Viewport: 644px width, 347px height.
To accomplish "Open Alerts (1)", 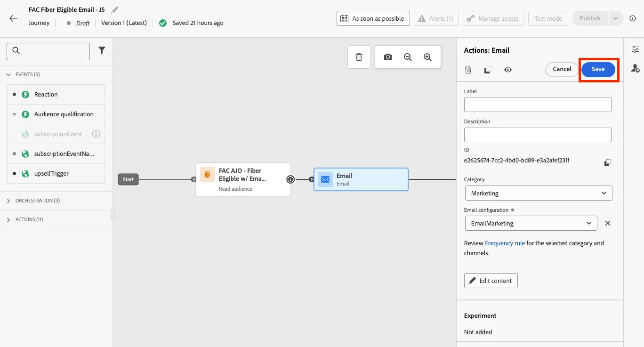I will click(436, 18).
